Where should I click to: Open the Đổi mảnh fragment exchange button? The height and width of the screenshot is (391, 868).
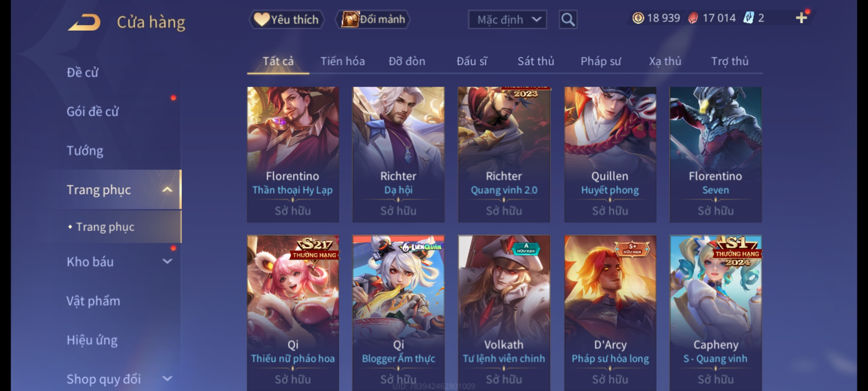coord(373,20)
